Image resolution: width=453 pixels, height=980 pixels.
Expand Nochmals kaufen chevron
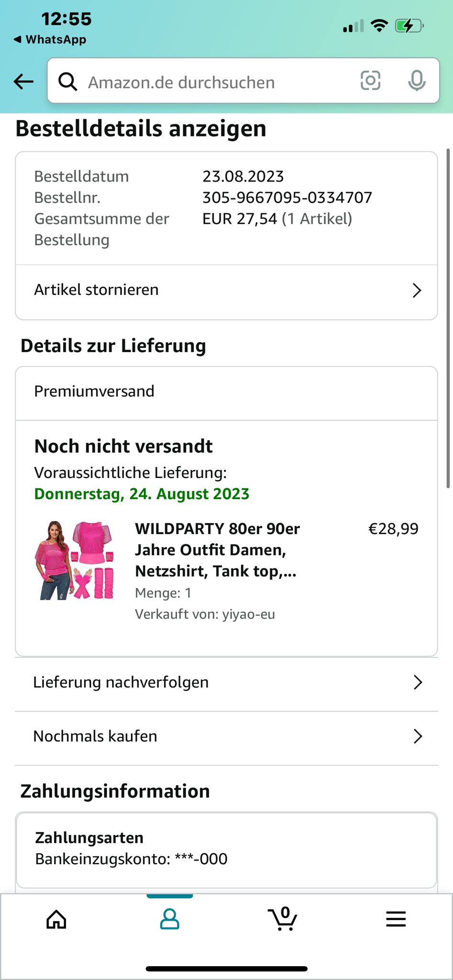click(418, 736)
